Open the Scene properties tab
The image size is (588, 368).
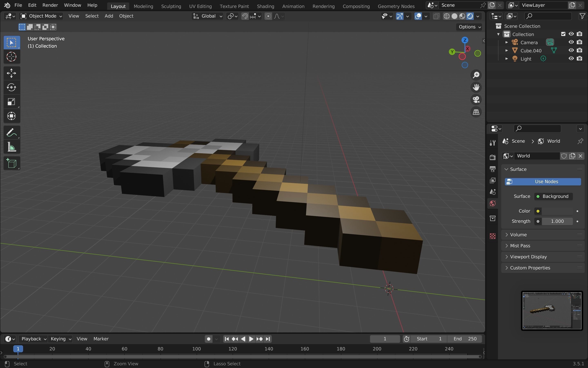click(x=492, y=192)
